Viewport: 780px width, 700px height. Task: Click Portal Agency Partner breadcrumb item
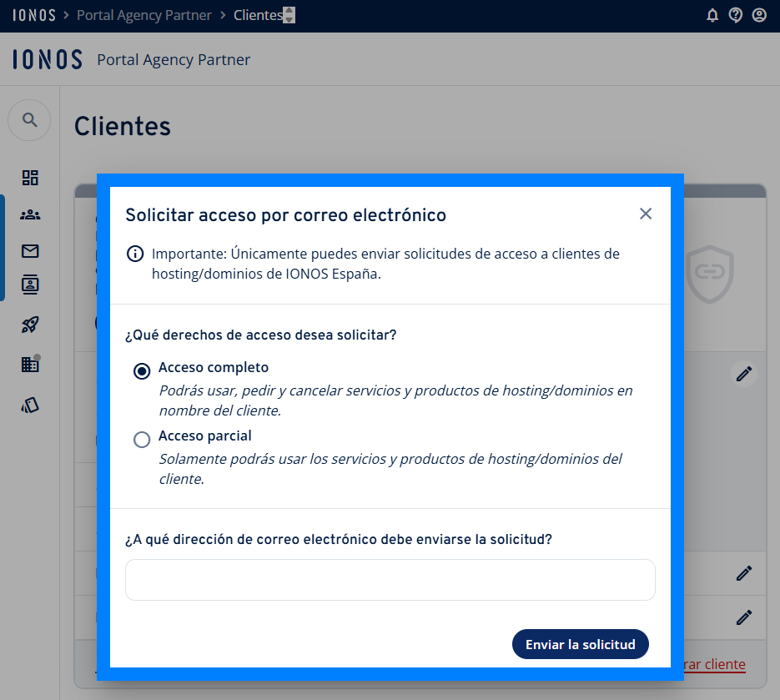pos(144,15)
